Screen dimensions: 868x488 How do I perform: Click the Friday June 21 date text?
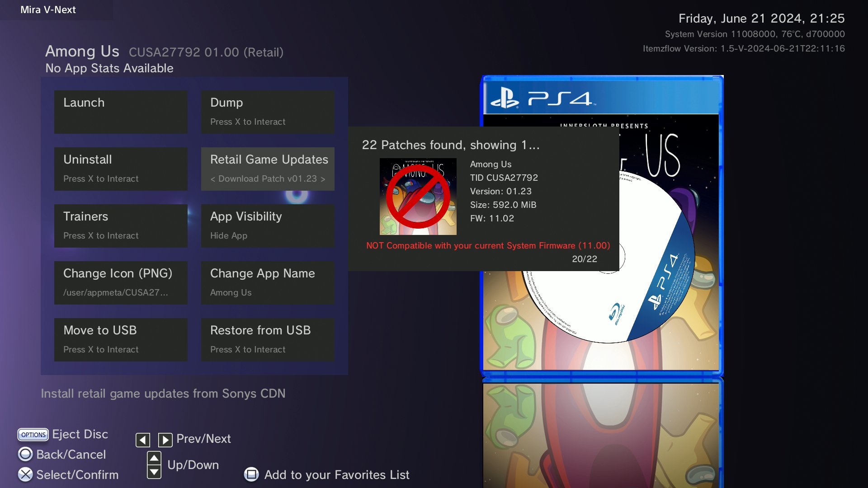tap(762, 19)
